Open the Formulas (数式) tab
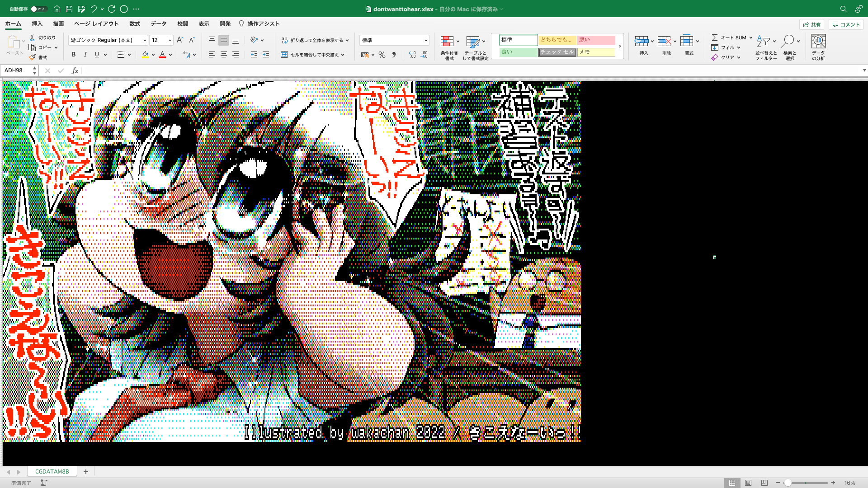 [135, 24]
